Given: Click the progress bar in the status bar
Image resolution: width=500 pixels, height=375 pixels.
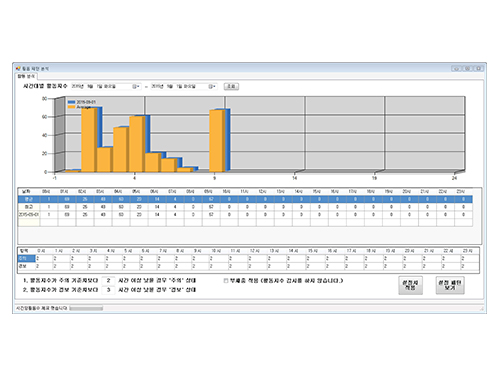Looking at the screenshot, I should pos(86,308).
